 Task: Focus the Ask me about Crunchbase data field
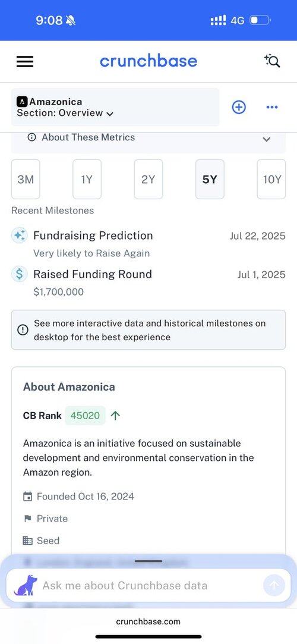(148, 585)
